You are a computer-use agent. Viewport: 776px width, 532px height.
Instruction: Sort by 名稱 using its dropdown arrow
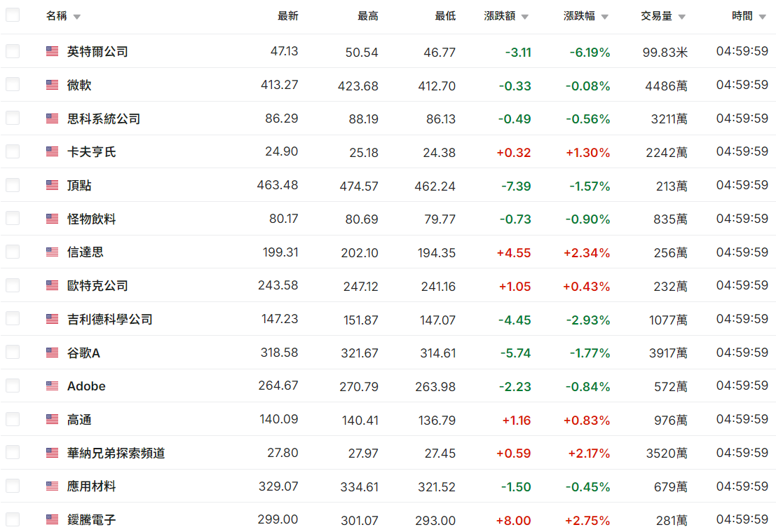[77, 17]
